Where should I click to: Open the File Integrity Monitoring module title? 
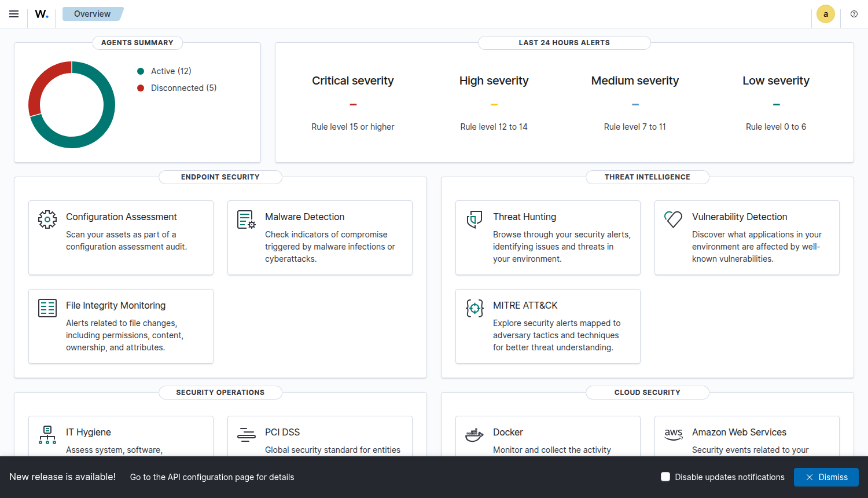(x=116, y=305)
